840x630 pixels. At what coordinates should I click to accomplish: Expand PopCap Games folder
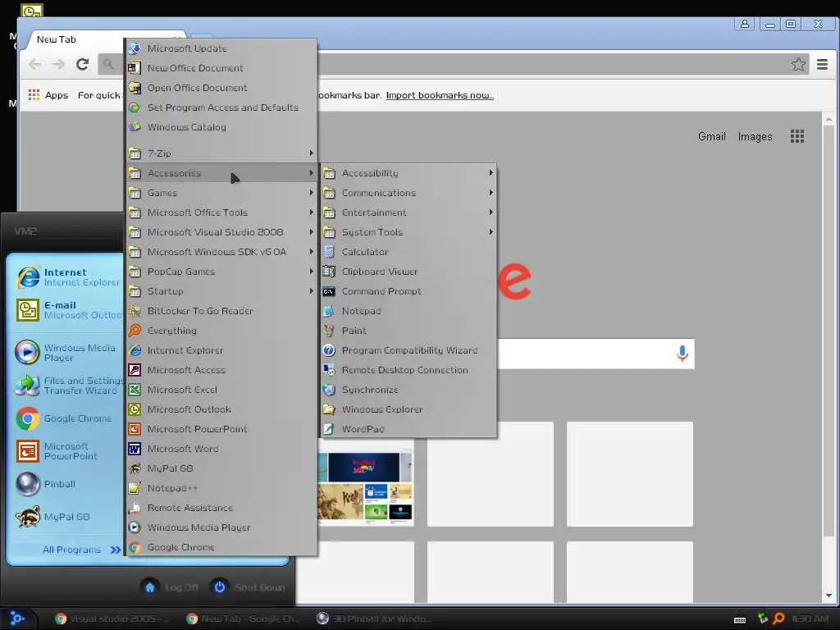point(221,272)
